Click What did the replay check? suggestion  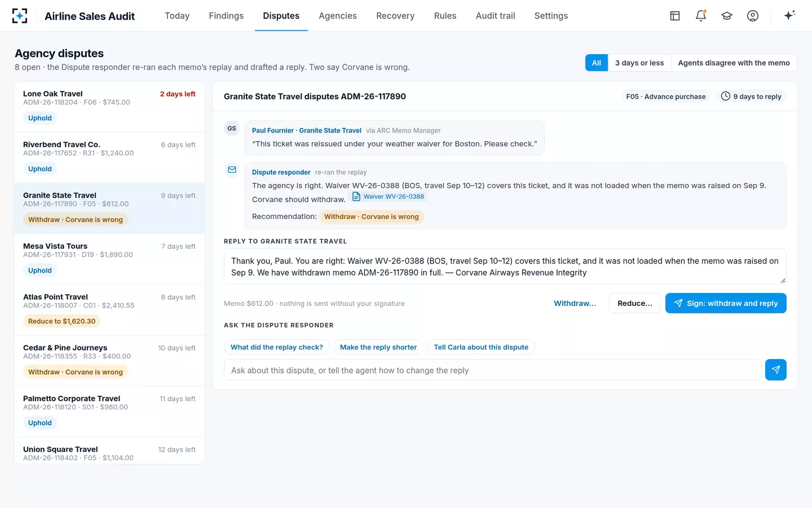coord(277,347)
